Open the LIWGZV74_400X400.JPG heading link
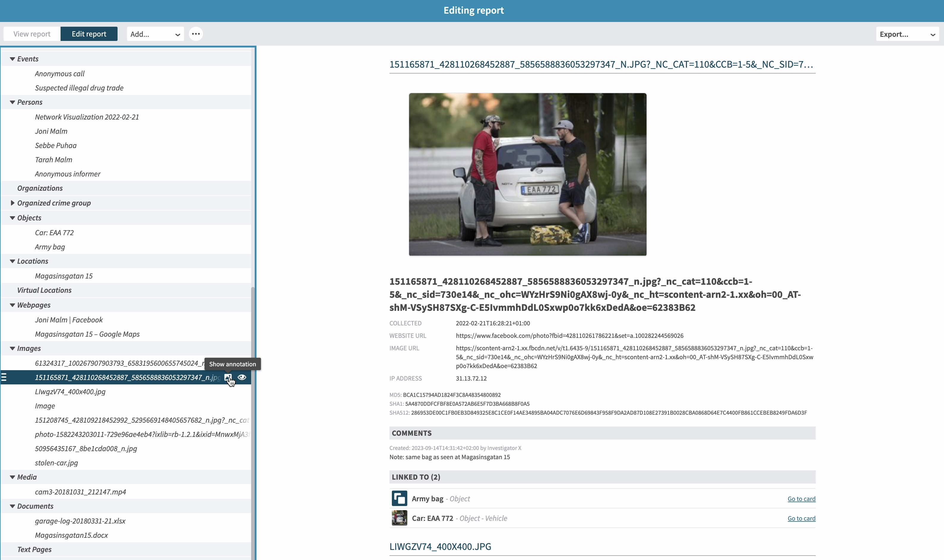Image resolution: width=944 pixels, height=560 pixels. [440, 546]
